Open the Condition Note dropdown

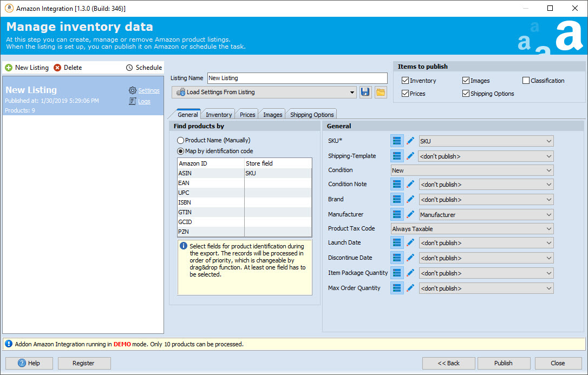tap(486, 185)
